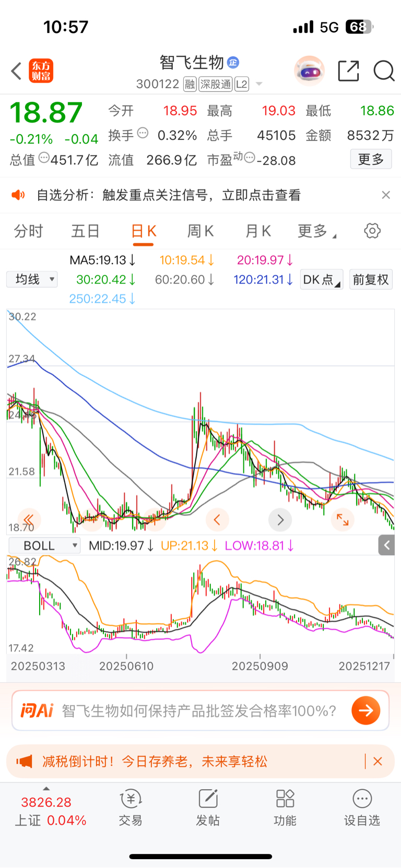This screenshot has height=868, width=401.
Task: Switch to the 月K tab
Action: pos(258,231)
